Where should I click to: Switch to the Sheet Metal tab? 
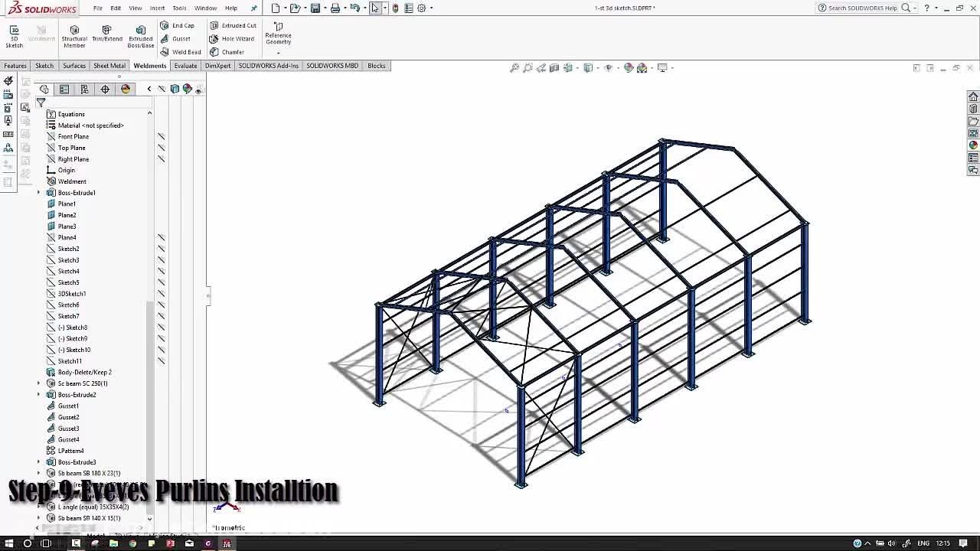[x=109, y=66]
